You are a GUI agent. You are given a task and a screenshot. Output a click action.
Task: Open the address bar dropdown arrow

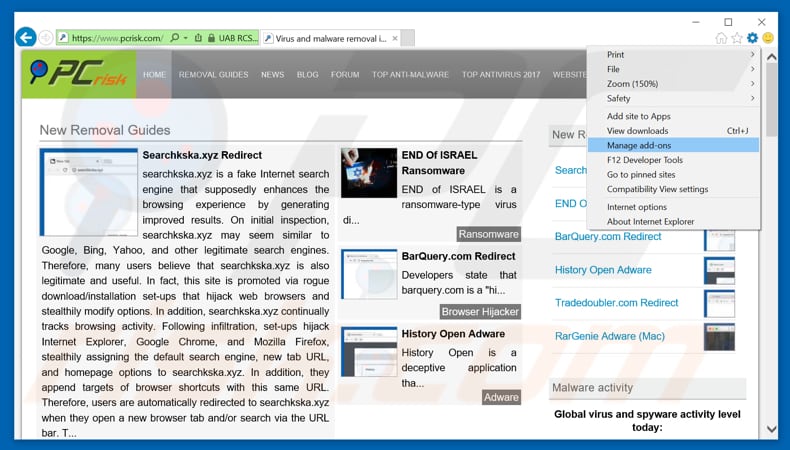tap(186, 38)
